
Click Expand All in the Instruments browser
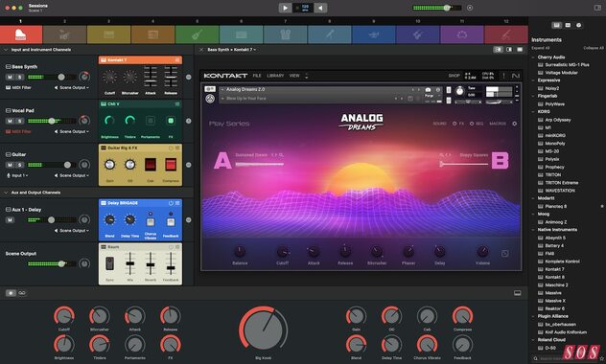[540, 48]
